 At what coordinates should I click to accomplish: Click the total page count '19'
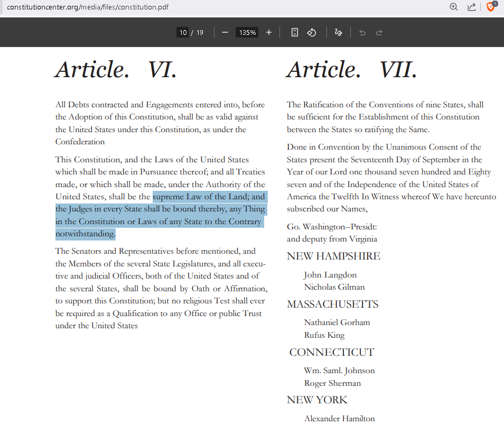click(200, 32)
